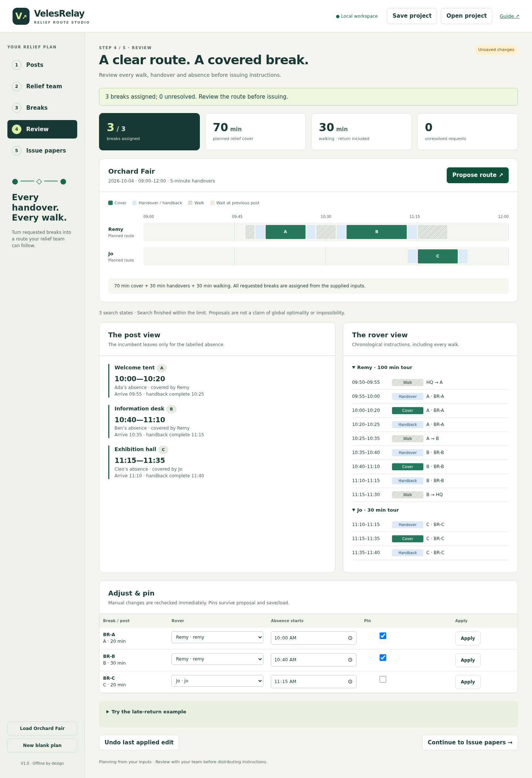Uncheck the pin checkbox for BR-A

point(383,636)
